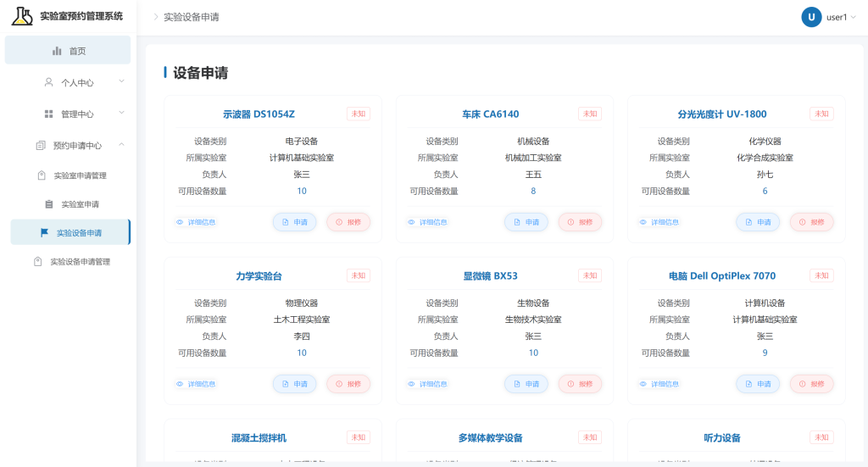The height and width of the screenshot is (467, 868).
Task: Click 报修 on the 分光光度计 UV-1800 card
Action: pyautogui.click(x=811, y=222)
